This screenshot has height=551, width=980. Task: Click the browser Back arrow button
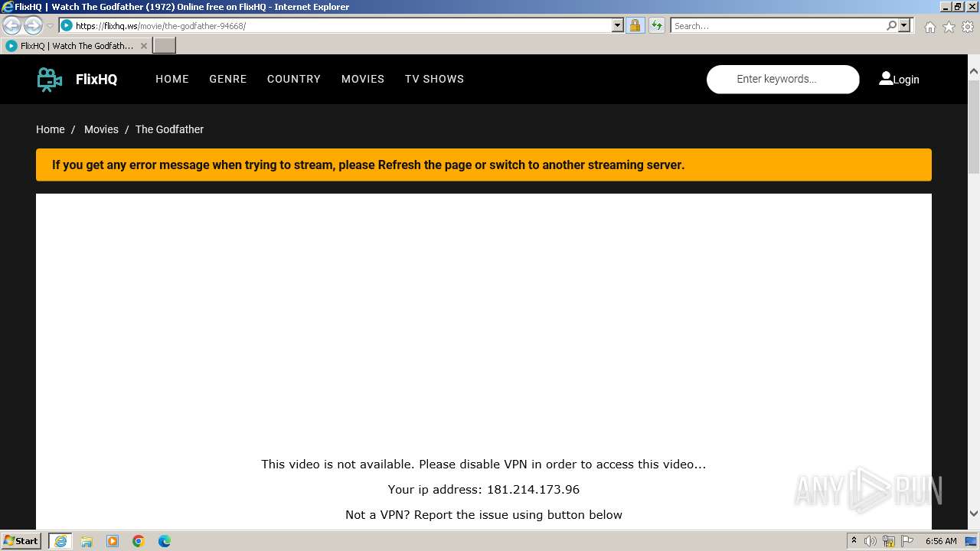point(11,25)
